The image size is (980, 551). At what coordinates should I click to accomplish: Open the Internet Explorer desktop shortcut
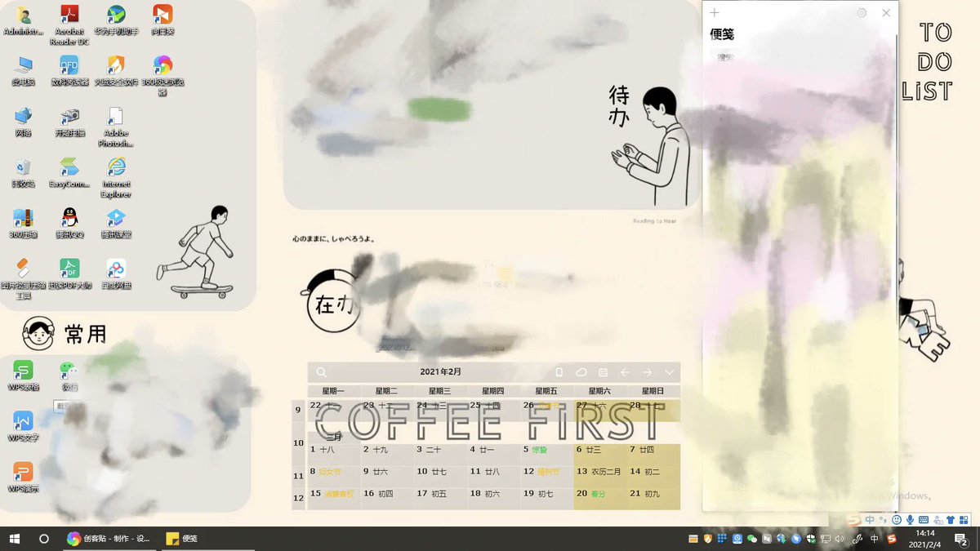coord(116,177)
